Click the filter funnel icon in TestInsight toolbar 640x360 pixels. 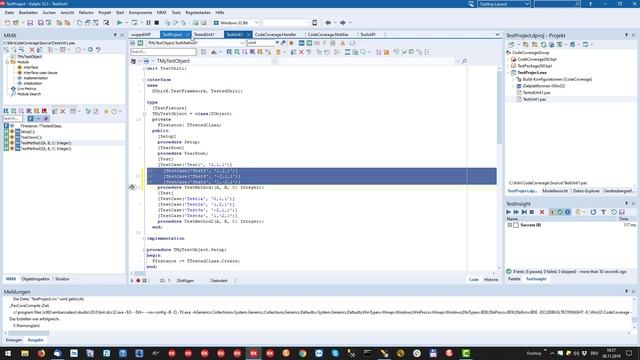[x=603, y=212]
